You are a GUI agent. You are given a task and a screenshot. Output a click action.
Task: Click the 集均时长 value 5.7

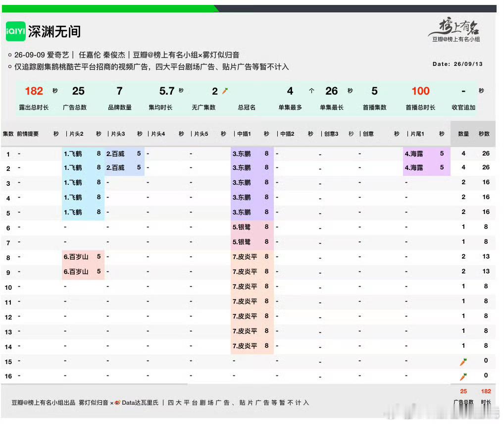click(167, 91)
